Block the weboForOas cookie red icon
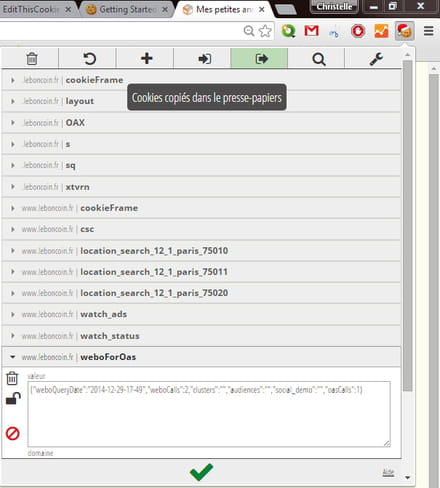The image size is (440, 488). point(13,433)
